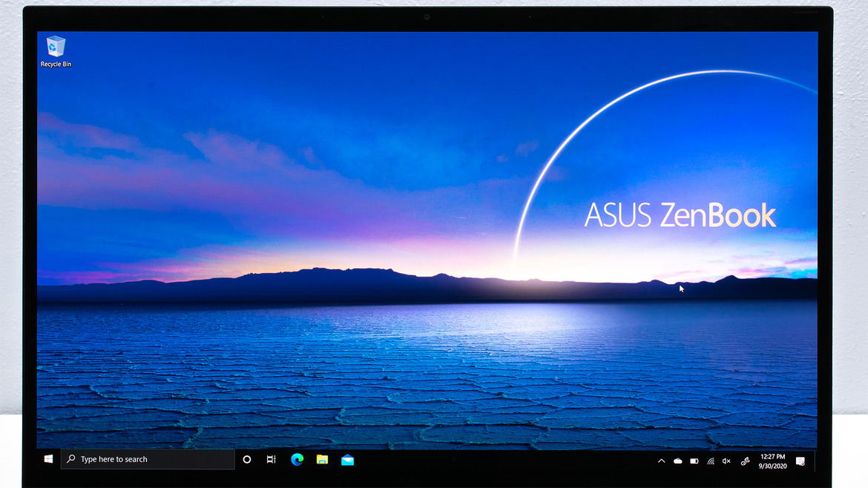Check battery status in the tray
The image size is (868, 488).
(x=694, y=461)
